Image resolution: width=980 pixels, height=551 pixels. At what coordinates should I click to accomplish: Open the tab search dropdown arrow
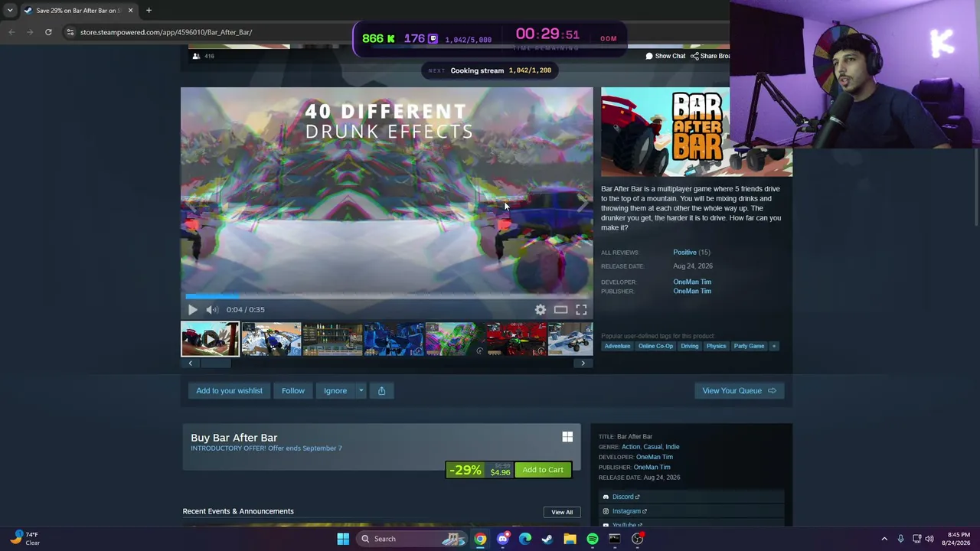pos(9,11)
